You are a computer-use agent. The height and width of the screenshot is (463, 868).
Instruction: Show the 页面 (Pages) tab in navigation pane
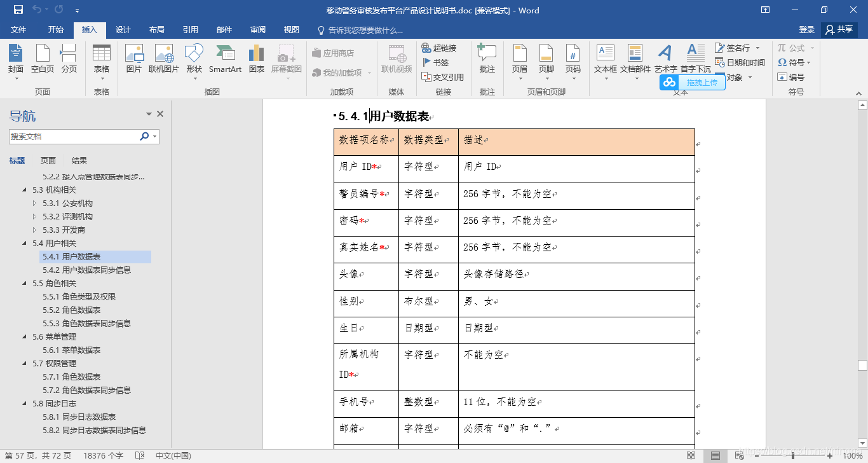(x=48, y=160)
